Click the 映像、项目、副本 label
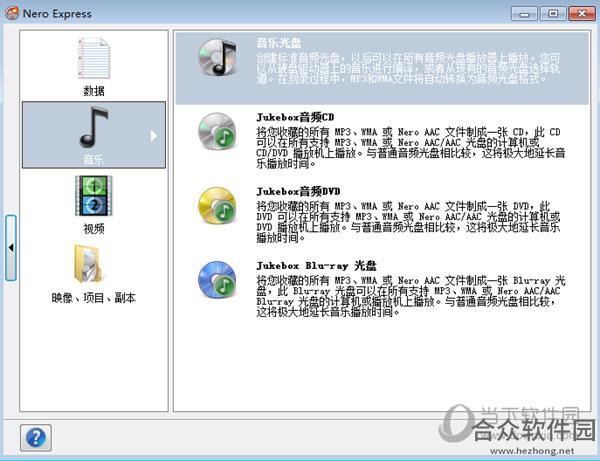The height and width of the screenshot is (461, 600). coord(94,298)
